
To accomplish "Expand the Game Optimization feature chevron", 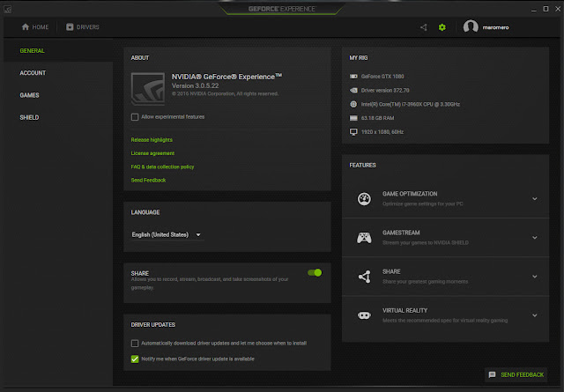I will (x=535, y=199).
